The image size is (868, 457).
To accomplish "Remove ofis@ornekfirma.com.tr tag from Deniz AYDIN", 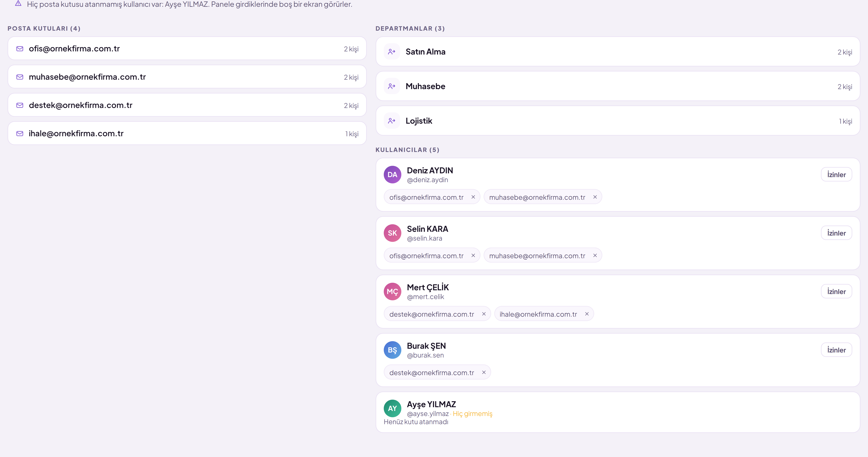I will pyautogui.click(x=473, y=197).
